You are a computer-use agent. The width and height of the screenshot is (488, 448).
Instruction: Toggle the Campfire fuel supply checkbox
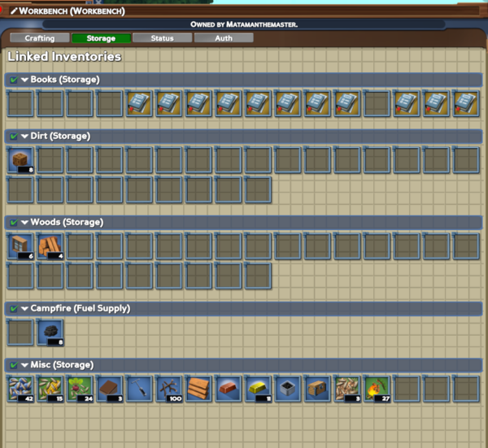coord(14,309)
